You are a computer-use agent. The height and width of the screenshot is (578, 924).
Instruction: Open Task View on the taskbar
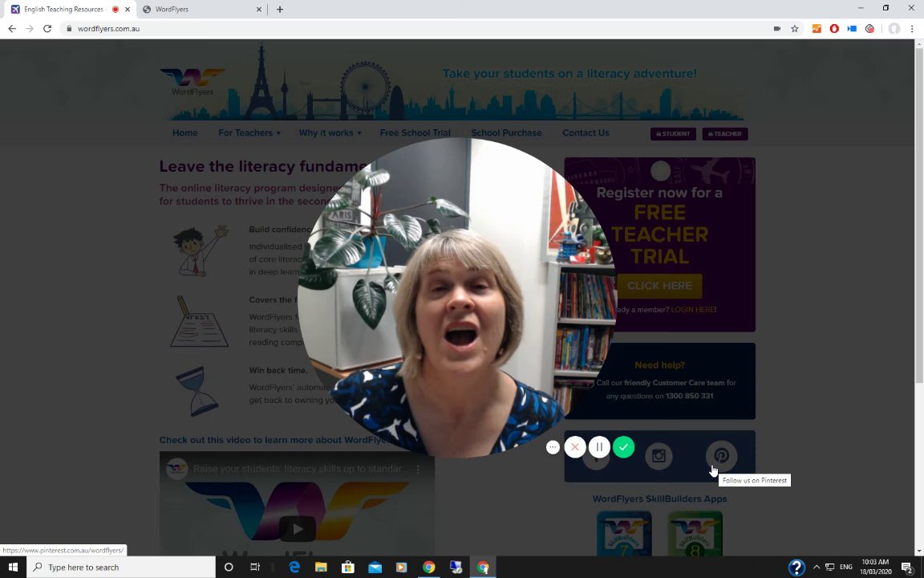click(255, 568)
